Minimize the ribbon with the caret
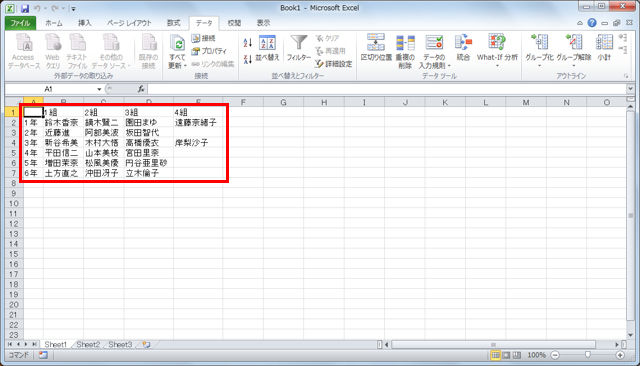 [580, 23]
